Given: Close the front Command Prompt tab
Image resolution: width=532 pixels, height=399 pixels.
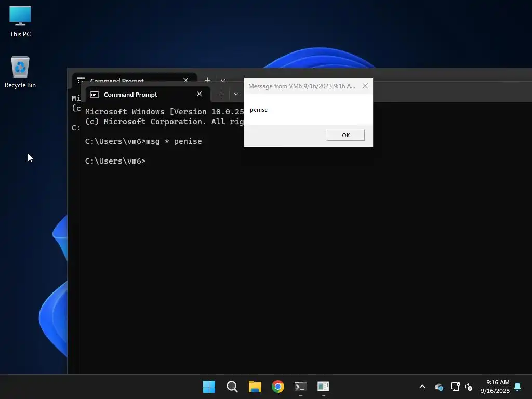Looking at the screenshot, I should [x=199, y=94].
